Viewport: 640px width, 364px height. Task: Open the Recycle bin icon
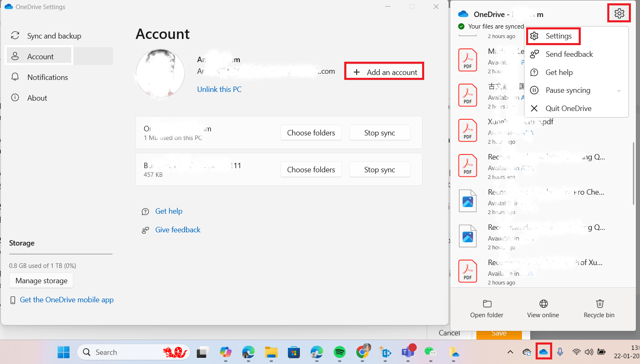pos(599,304)
